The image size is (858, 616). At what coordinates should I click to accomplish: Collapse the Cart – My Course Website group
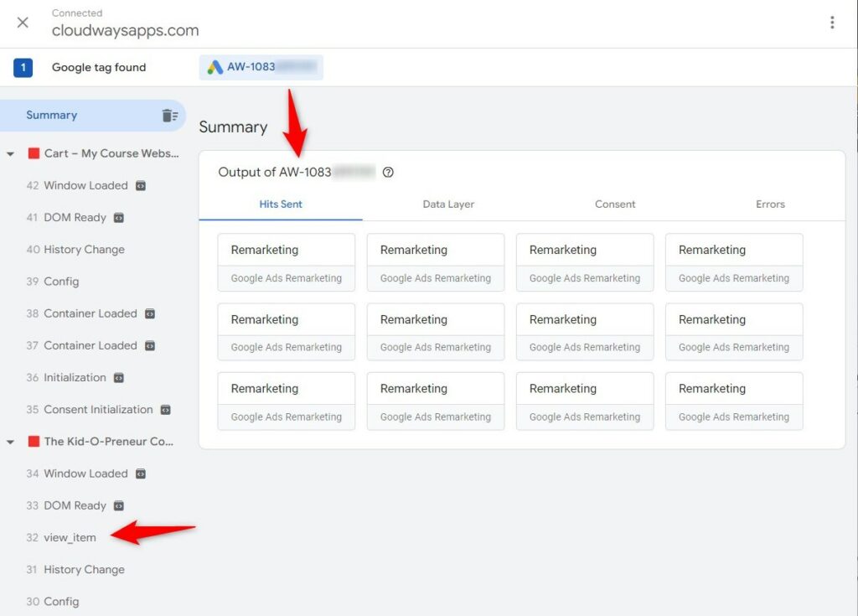point(10,154)
